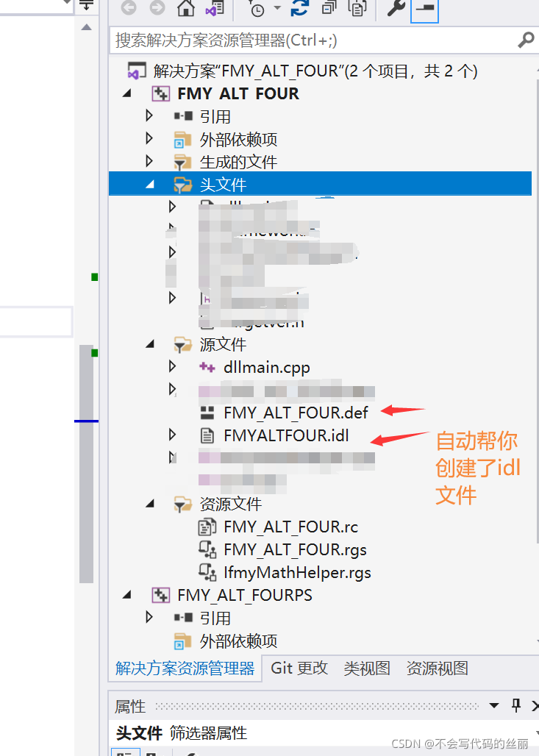Click the references icon of first 引用

coord(183,116)
